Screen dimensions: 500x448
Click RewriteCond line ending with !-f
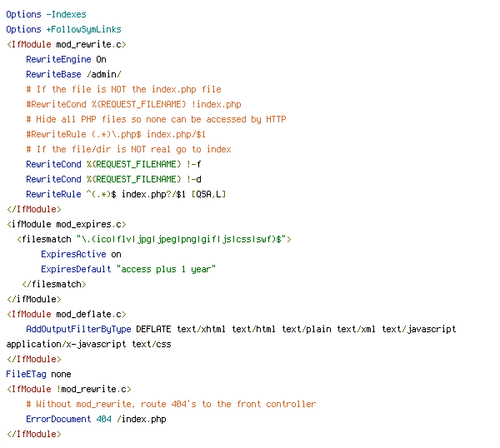(x=113, y=164)
